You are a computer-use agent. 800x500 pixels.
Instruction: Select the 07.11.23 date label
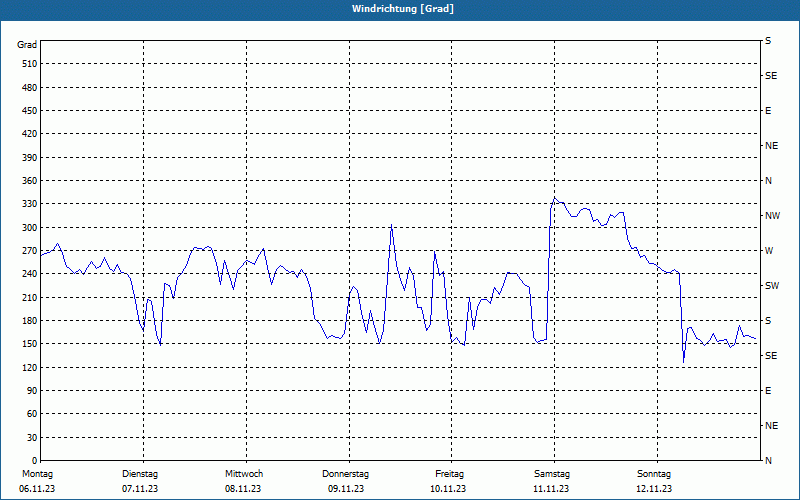140,489
